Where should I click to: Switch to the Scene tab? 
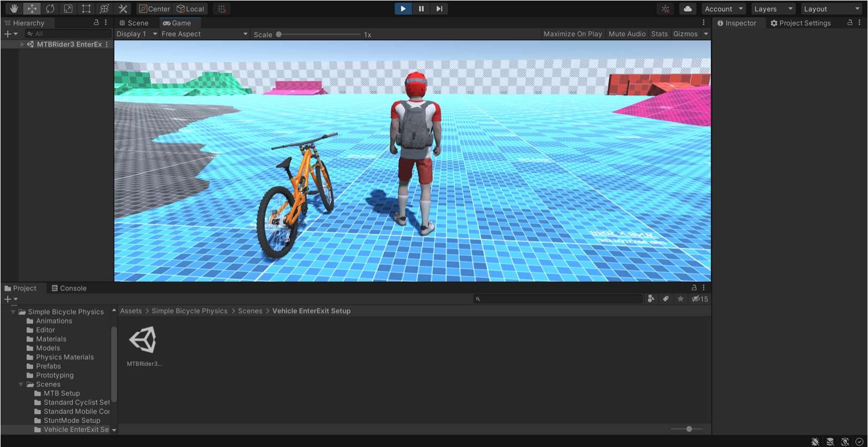134,23
